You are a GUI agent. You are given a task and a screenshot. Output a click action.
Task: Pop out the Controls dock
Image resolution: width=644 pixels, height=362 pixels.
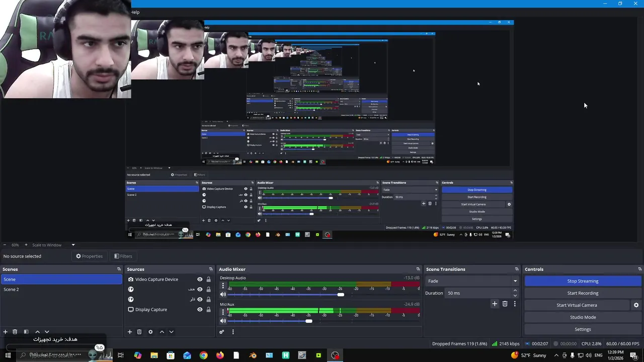639,269
